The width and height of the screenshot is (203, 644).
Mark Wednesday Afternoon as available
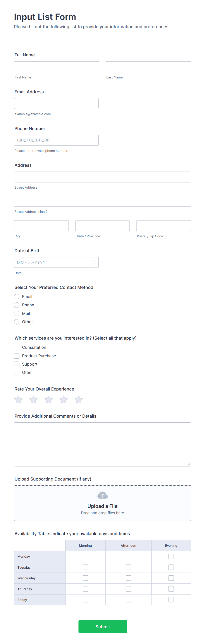(128, 578)
